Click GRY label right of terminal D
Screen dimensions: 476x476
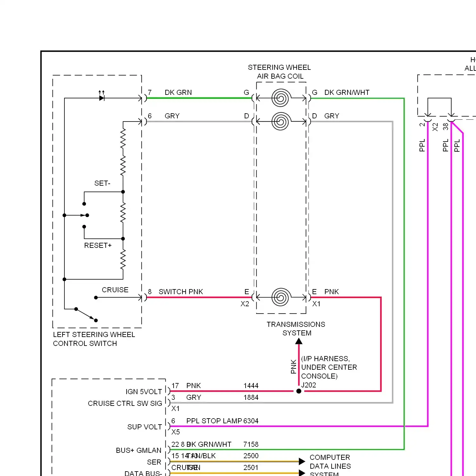(332, 116)
